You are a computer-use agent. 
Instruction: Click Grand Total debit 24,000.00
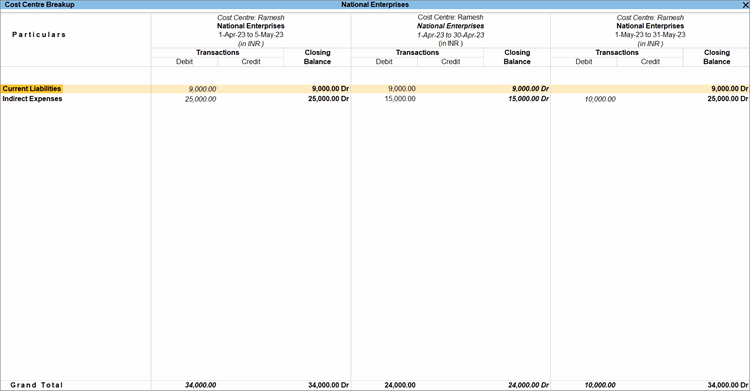point(400,385)
